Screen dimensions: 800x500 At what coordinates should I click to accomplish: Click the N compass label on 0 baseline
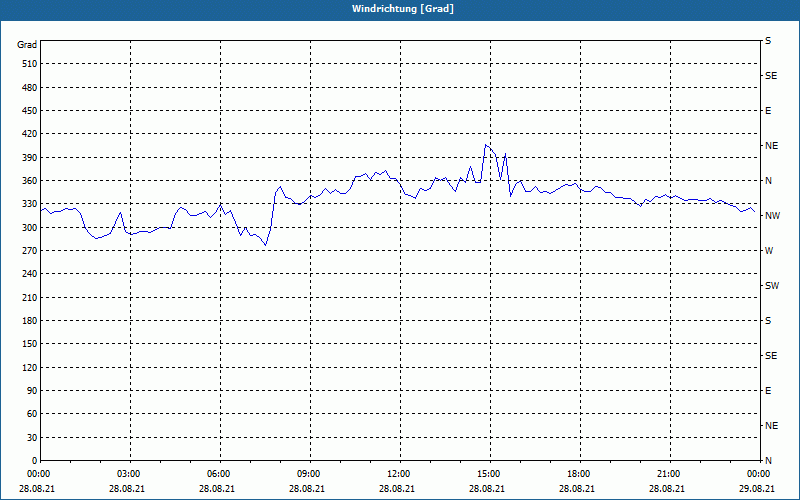768,461
